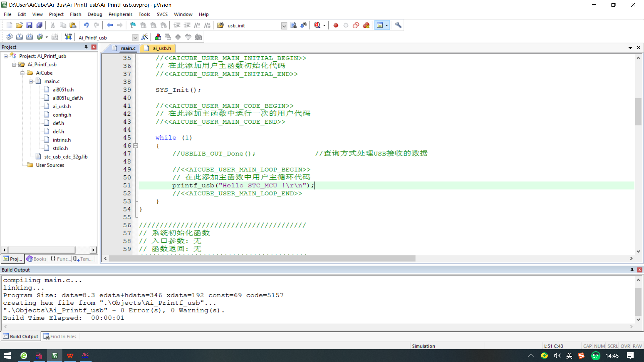Click the New file icon
Image resolution: width=644 pixels, height=362 pixels.
click(9, 25)
